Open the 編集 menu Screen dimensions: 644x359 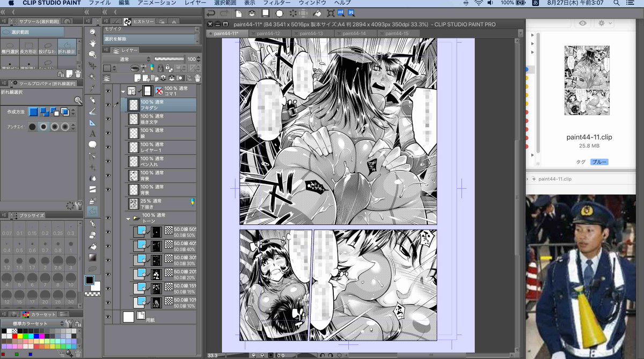124,3
